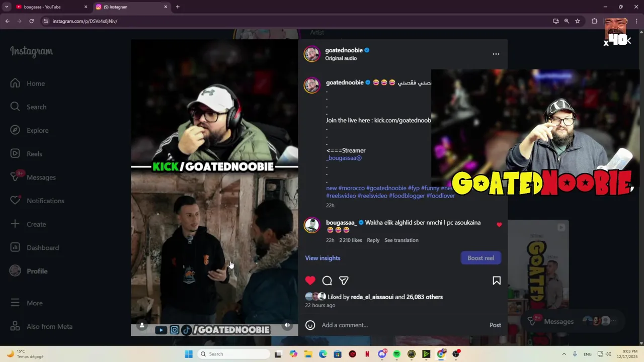
Task: Click the Instagram logo
Action: [31, 51]
